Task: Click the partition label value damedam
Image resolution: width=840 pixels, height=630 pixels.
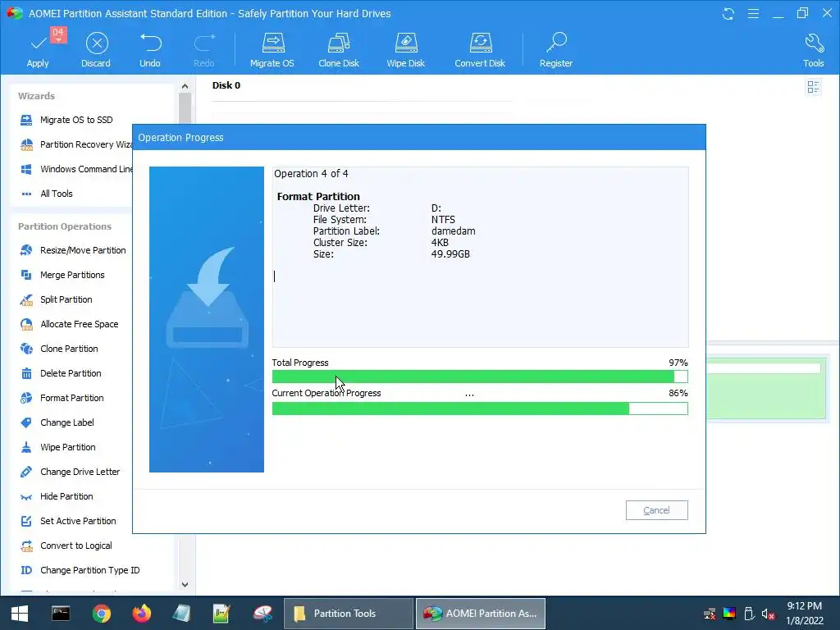Action: [453, 231]
